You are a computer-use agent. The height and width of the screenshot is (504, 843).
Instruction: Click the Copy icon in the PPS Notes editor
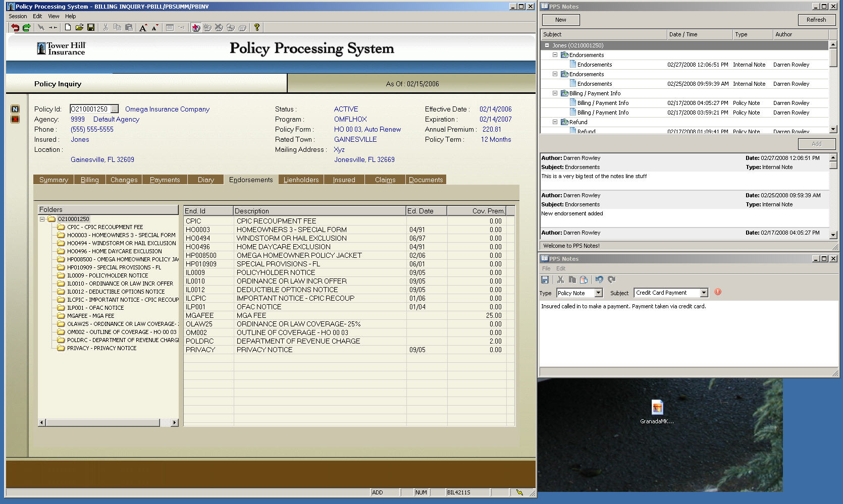(572, 279)
